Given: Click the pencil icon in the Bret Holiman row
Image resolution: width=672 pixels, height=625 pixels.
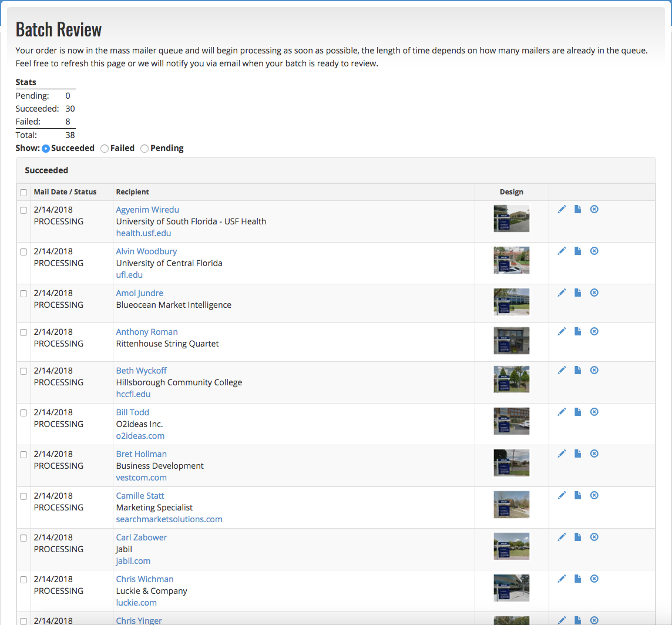Looking at the screenshot, I should pos(562,453).
